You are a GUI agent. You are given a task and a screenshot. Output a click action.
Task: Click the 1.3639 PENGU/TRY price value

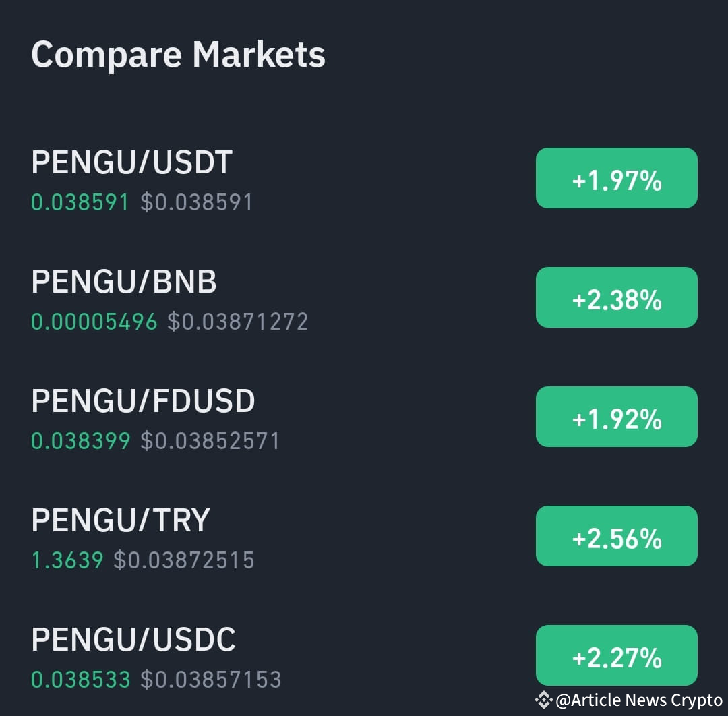[67, 560]
